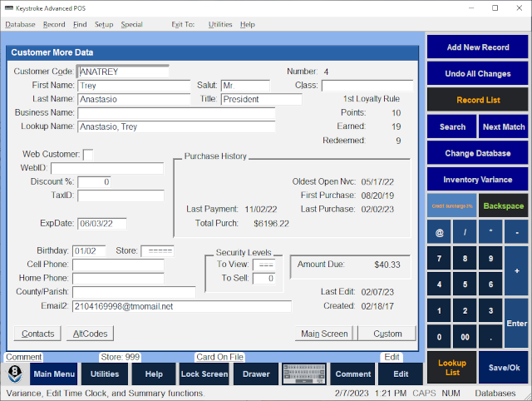Click the Contacts button

click(x=38, y=334)
